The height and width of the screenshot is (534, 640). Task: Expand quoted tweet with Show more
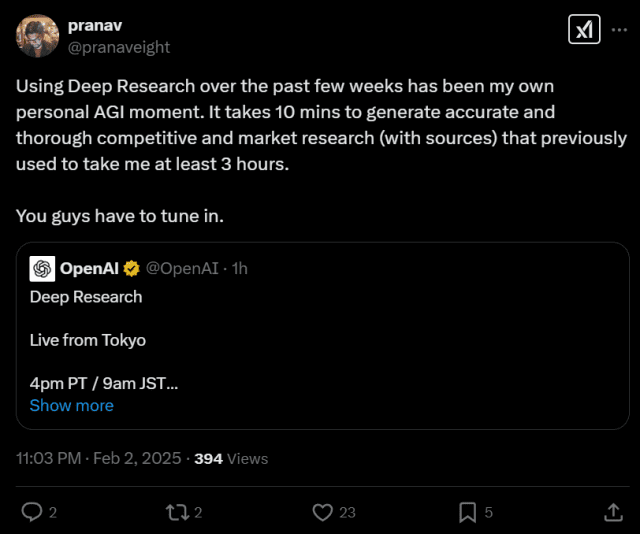(72, 405)
